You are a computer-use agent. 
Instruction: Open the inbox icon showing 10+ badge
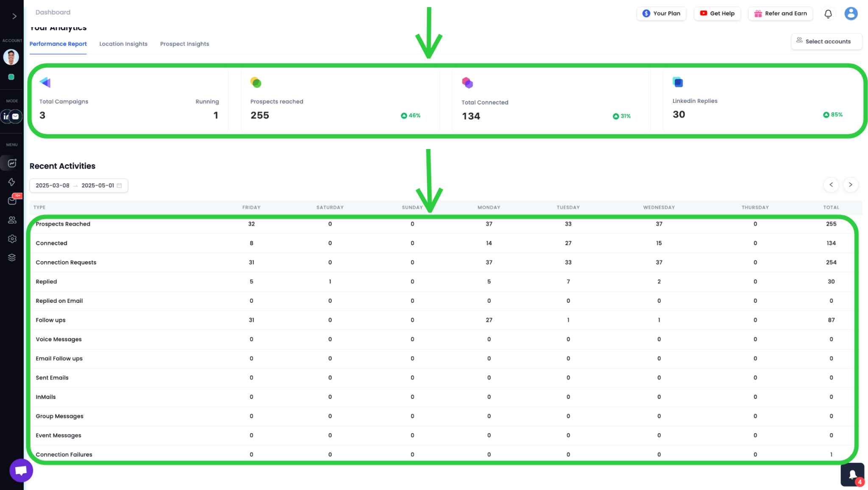pyautogui.click(x=12, y=201)
